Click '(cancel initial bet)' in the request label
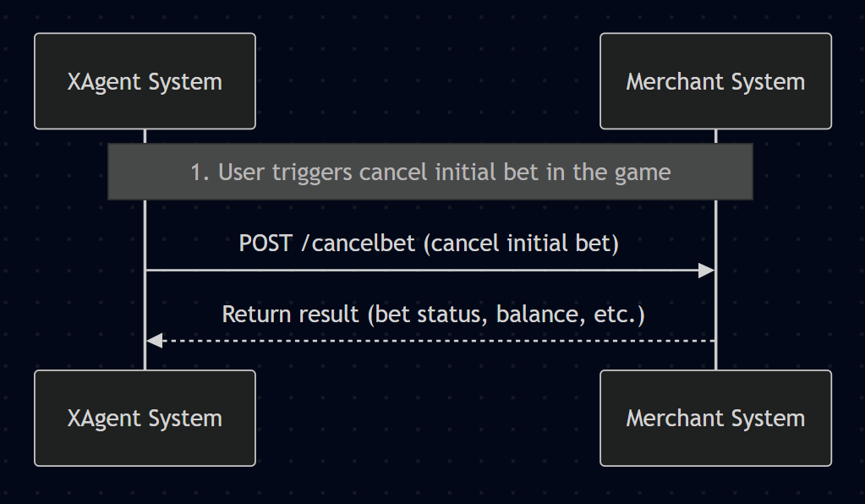865x504 pixels. point(521,244)
